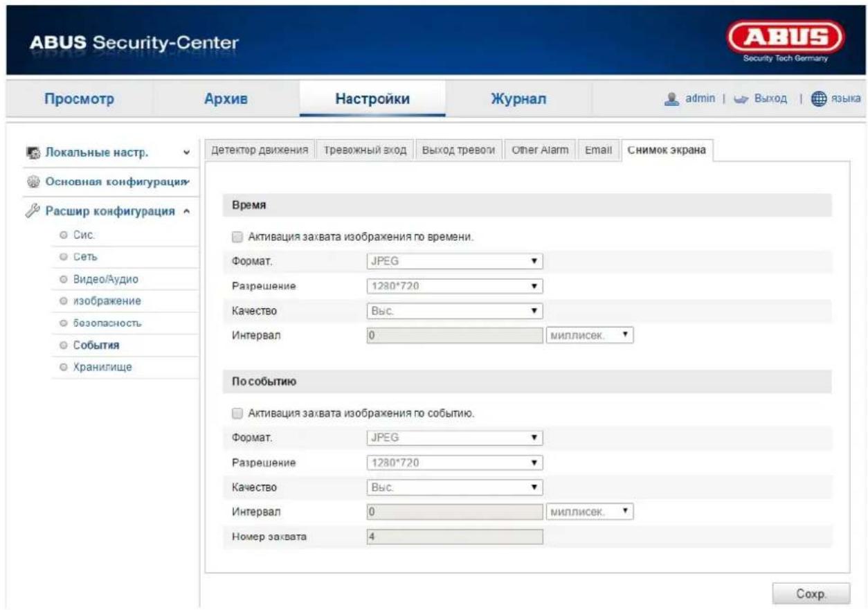
Task: Open the Разрешение dropdown in По событию section
Action: coord(453,463)
